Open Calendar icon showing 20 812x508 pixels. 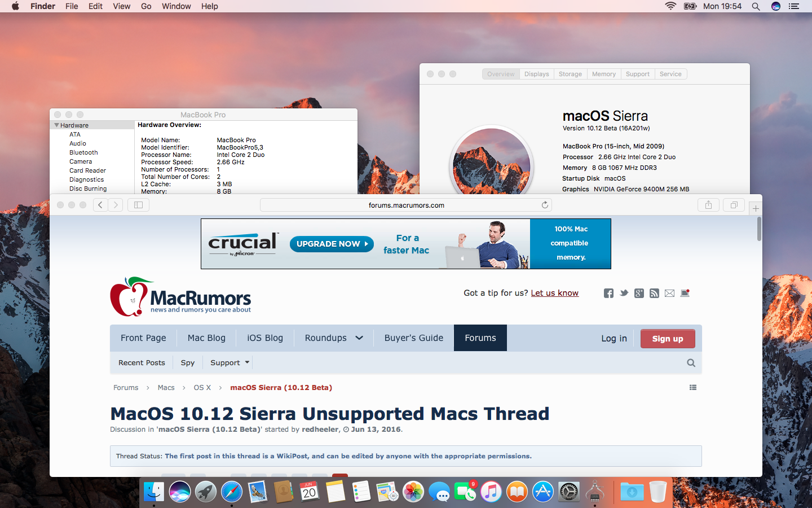click(309, 492)
